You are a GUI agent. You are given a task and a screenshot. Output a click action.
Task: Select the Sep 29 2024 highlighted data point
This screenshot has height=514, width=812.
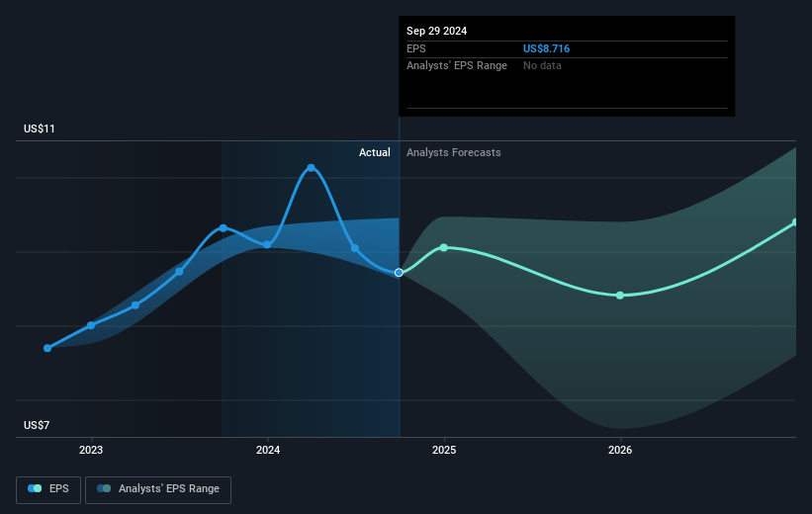(399, 272)
